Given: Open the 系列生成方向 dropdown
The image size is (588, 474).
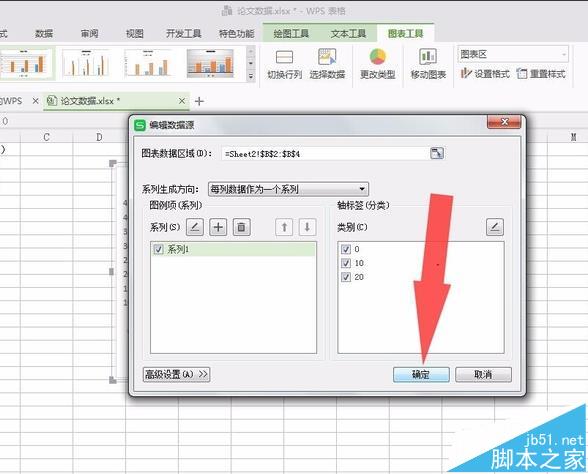Looking at the screenshot, I should [288, 189].
